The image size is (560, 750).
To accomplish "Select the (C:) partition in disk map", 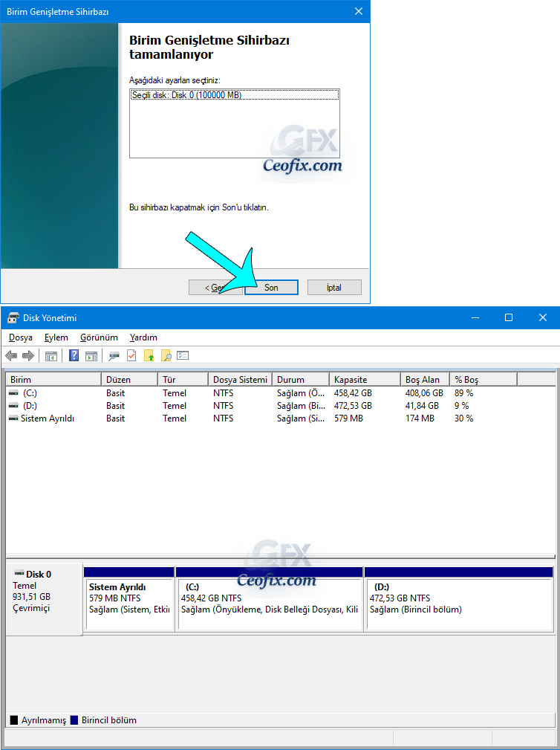I will [270, 599].
